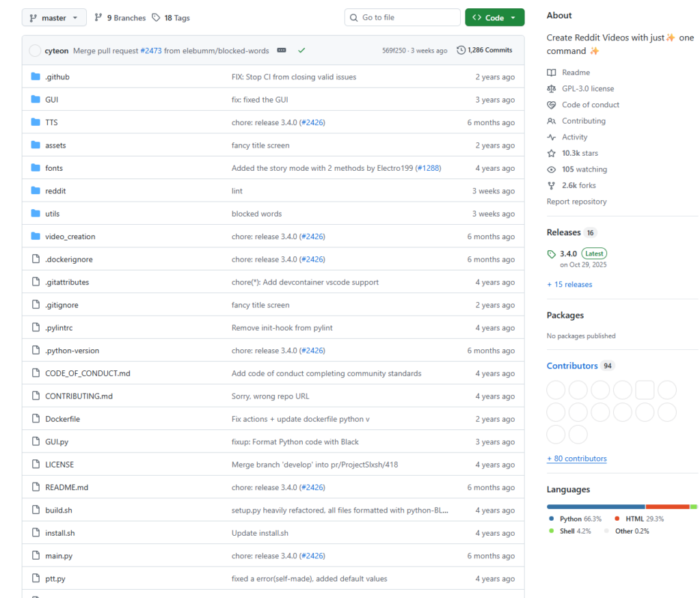This screenshot has width=700, height=598.
Task: Open the video_creation folder
Action: [70, 236]
